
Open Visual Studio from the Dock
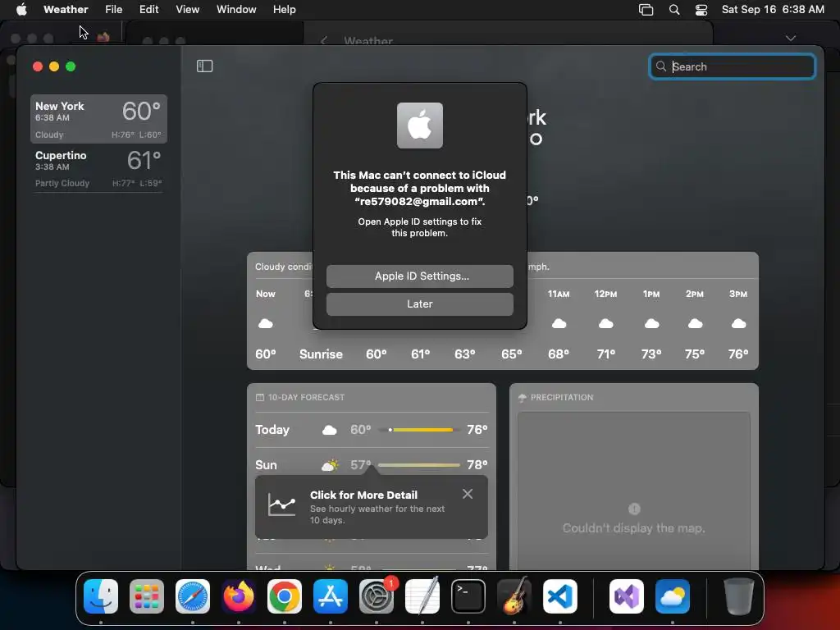click(x=627, y=596)
